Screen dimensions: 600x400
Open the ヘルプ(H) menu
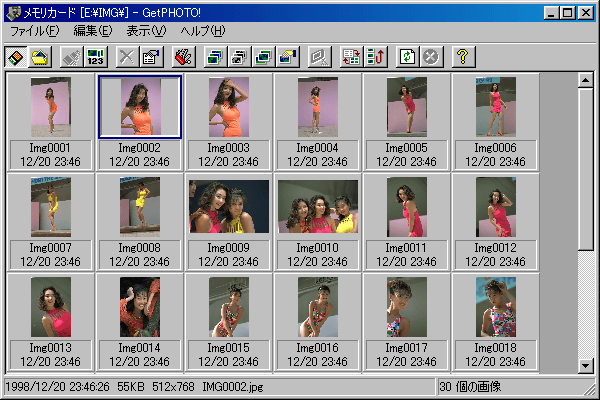(x=203, y=31)
